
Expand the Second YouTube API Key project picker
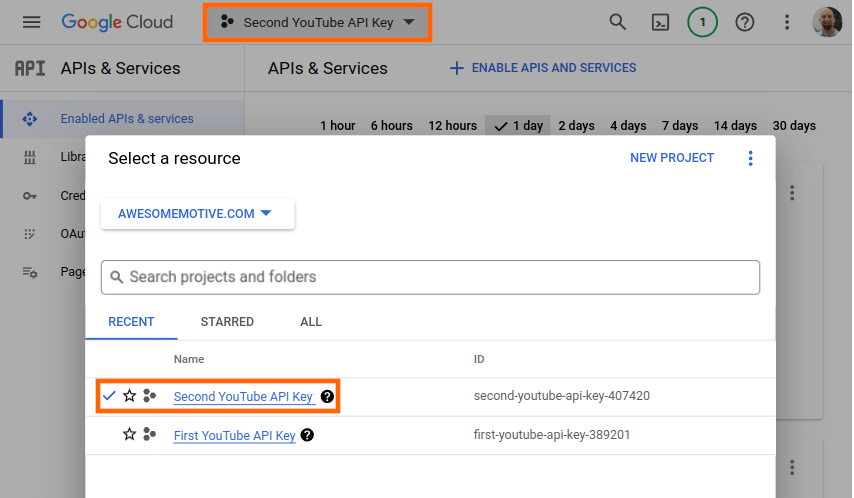(x=318, y=22)
